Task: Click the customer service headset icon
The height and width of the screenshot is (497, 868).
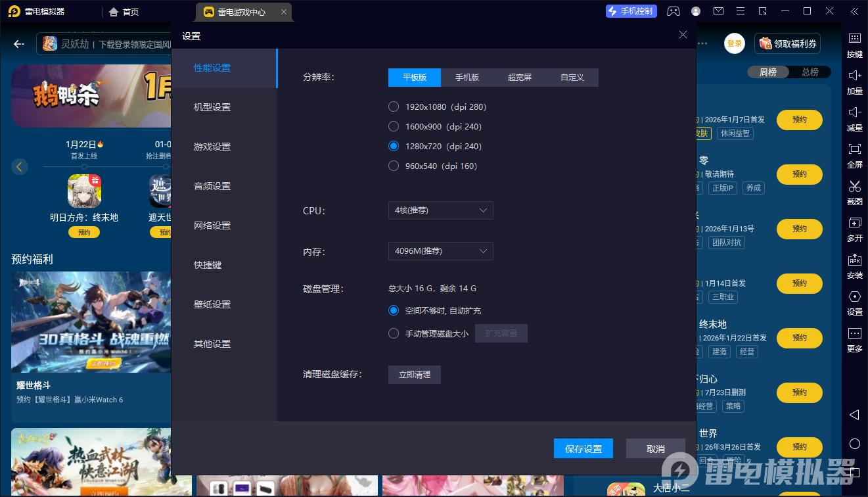Action: (x=673, y=11)
